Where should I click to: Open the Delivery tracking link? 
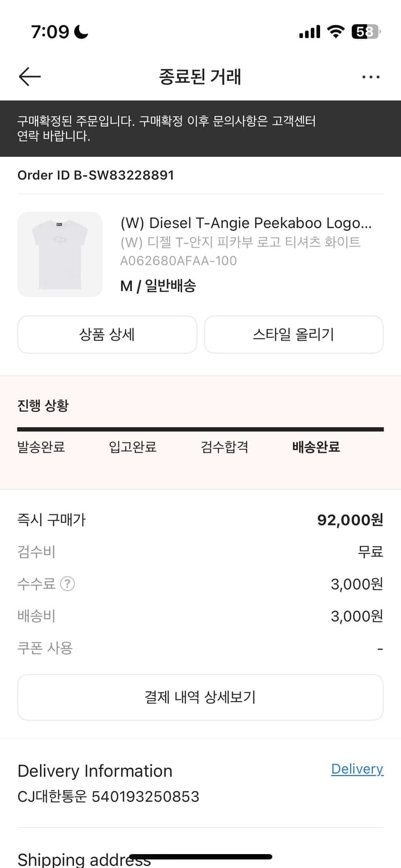[357, 768]
